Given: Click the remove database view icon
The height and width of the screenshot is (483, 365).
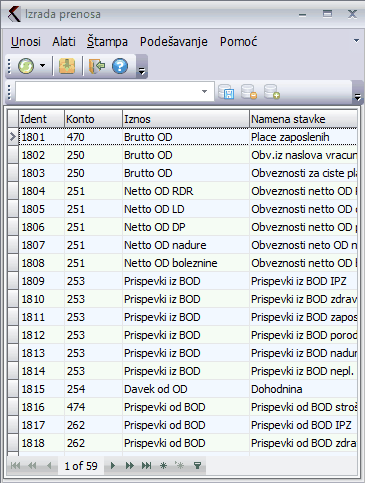Looking at the screenshot, I should click(249, 92).
